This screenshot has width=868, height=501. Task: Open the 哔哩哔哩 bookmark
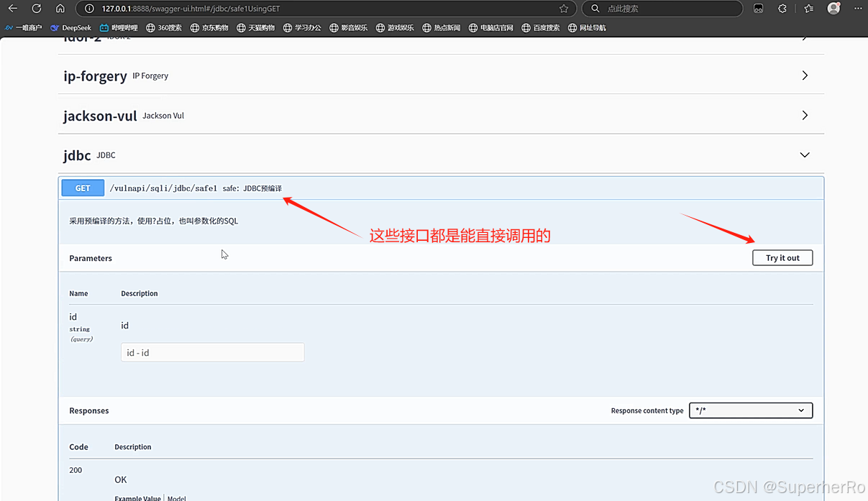(119, 28)
